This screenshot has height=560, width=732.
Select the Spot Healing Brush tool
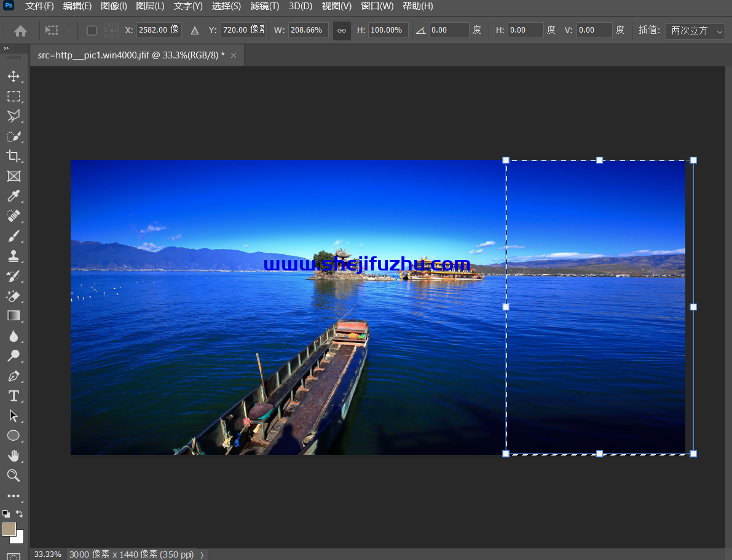tap(14, 216)
